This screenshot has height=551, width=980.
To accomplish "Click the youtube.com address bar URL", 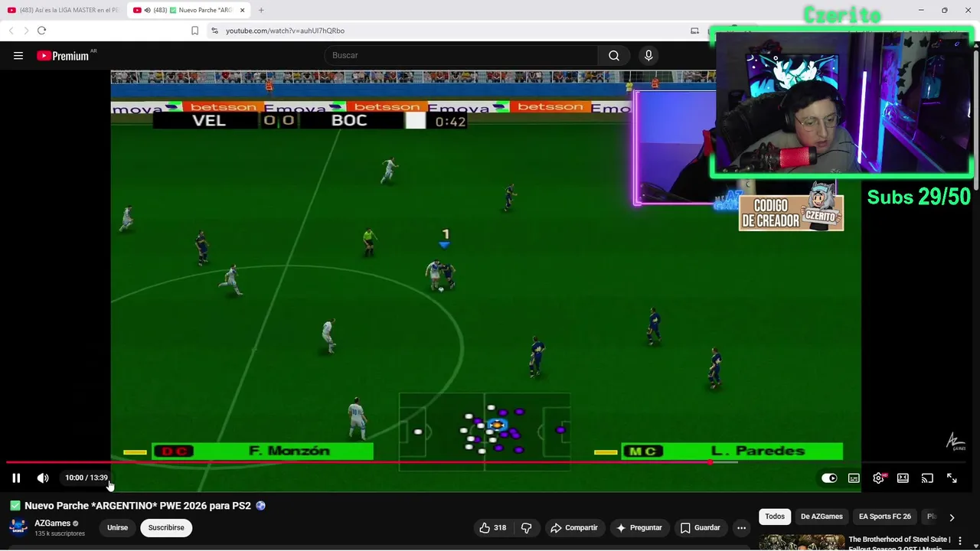I will [x=285, y=31].
